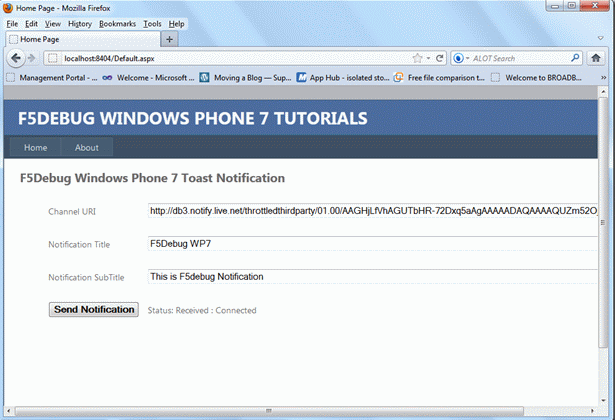
Task: Open the Tools menu
Action: 152,24
